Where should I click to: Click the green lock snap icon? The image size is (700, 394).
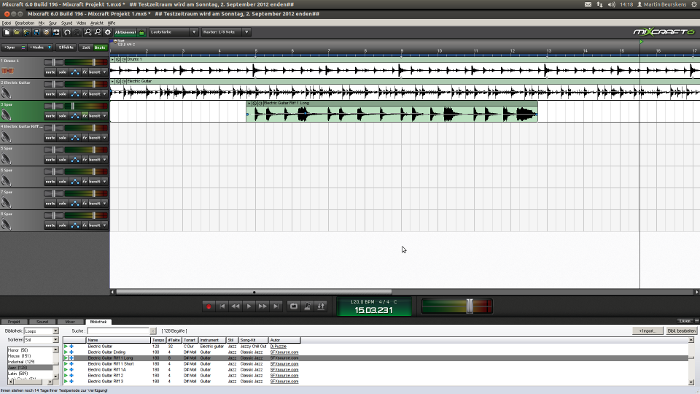coord(142,33)
